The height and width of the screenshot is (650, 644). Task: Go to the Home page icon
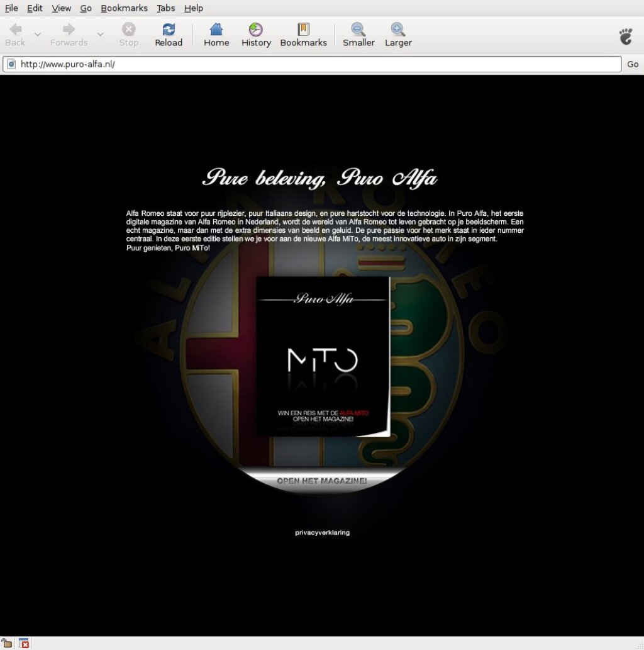coord(216,30)
